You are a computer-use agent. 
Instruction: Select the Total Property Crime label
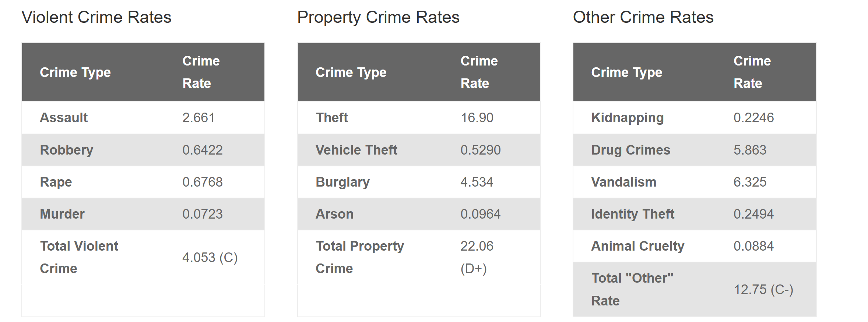(x=360, y=257)
